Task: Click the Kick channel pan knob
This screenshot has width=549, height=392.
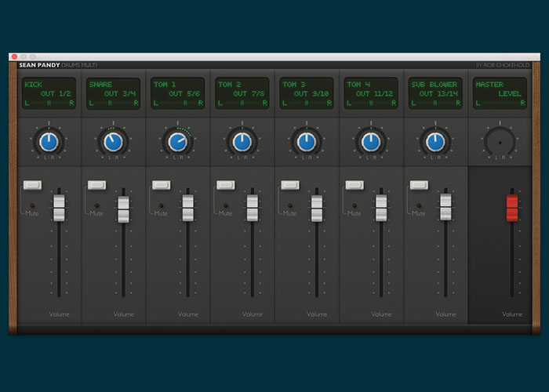Action: (x=49, y=142)
